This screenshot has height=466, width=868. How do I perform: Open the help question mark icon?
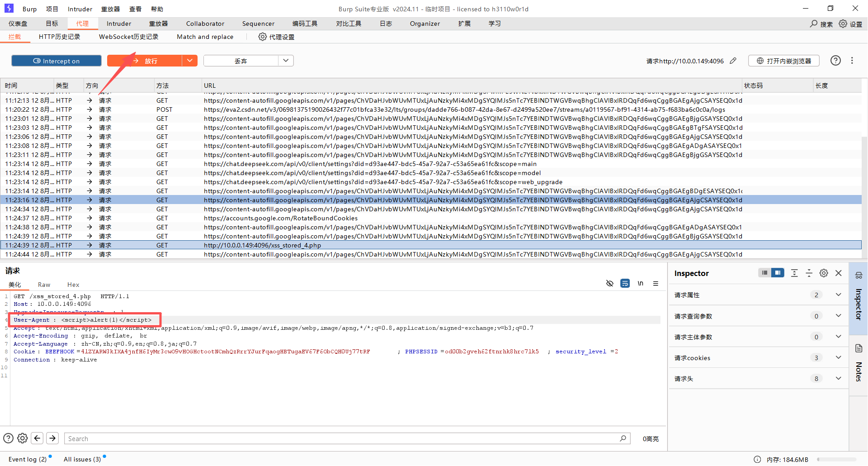836,61
